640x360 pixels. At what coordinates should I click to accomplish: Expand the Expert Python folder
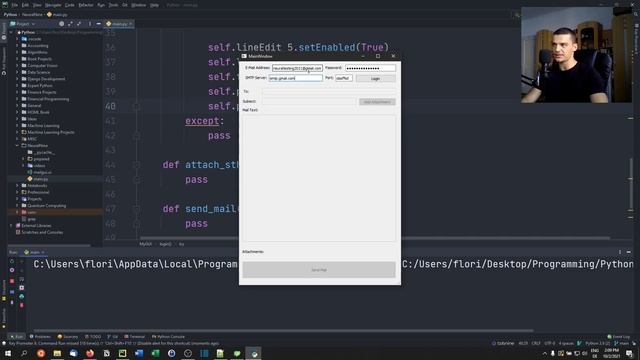point(17,86)
